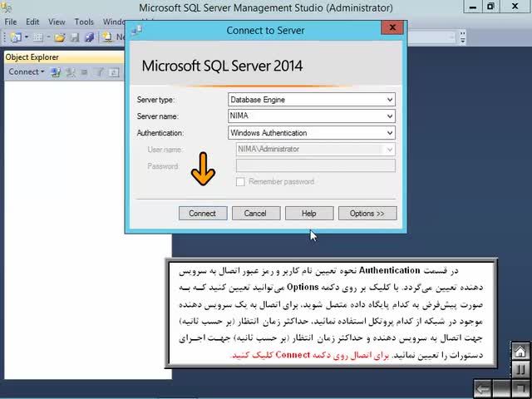The width and height of the screenshot is (532, 399).
Task: Click the grid-shaped Add Item toolbar icon
Action: 37,37
